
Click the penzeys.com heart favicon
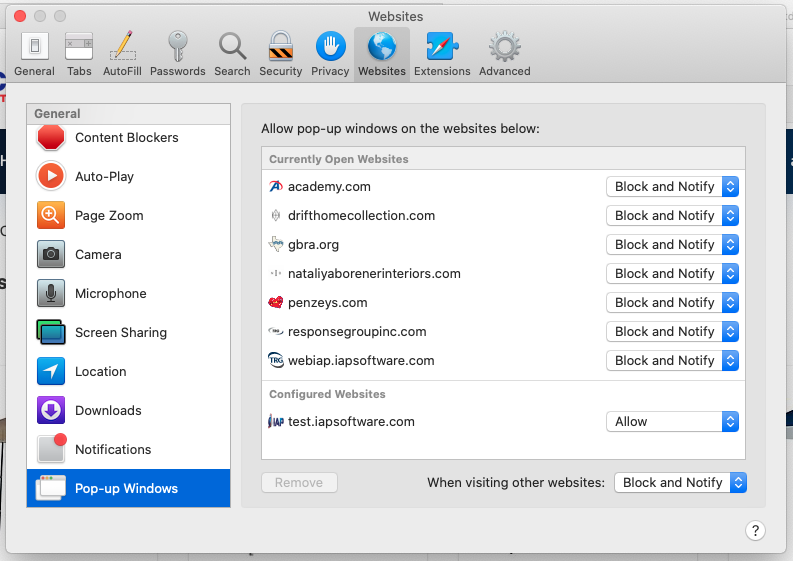coord(276,303)
